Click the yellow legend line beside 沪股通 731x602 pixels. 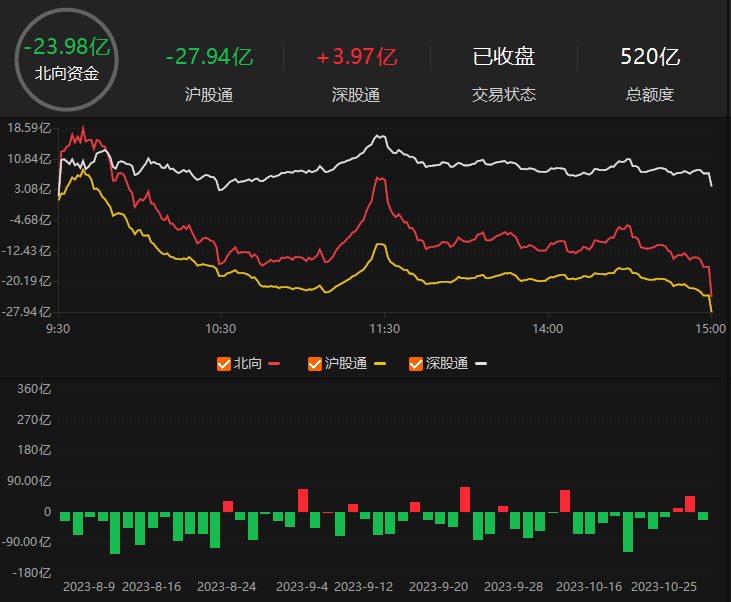click(379, 364)
